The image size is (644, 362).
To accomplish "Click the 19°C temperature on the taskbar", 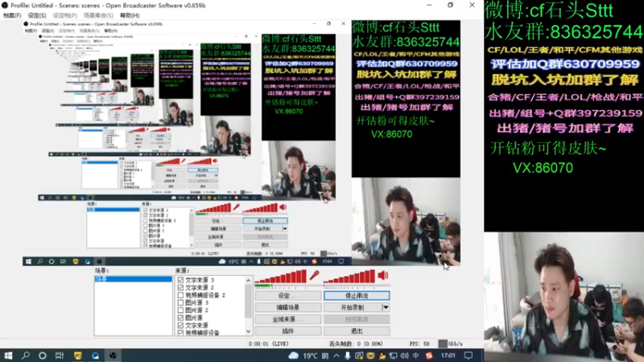I will 311,356.
